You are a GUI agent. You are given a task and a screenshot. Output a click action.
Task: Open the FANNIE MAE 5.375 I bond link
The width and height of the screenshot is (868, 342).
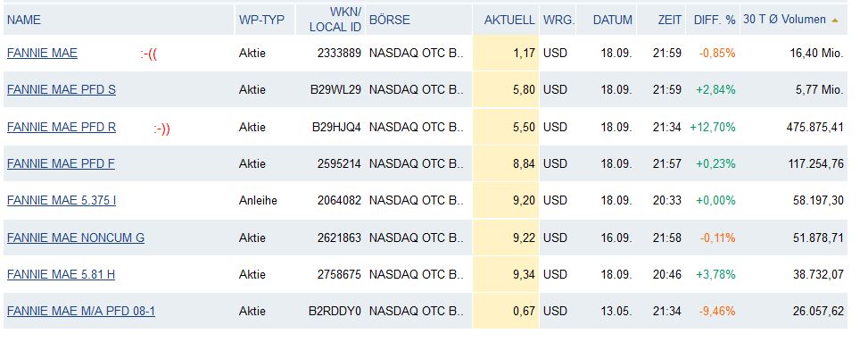[x=62, y=200]
